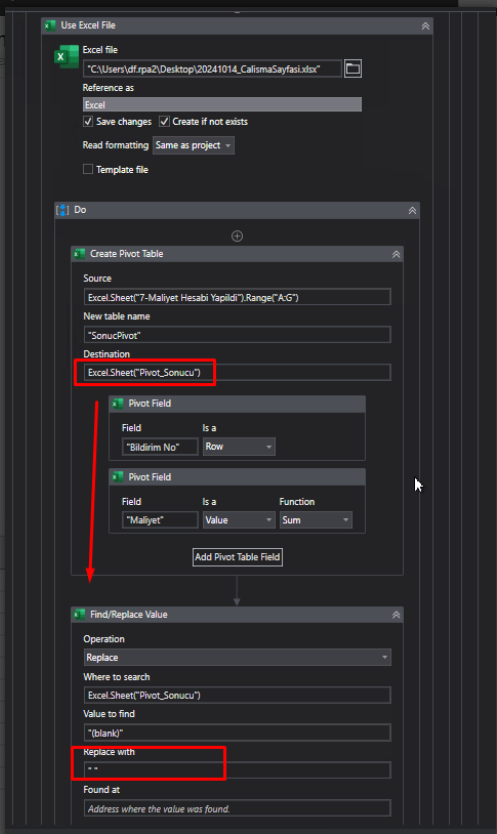
Task: Click the second Pivot Field Excel icon
Action: (x=117, y=477)
